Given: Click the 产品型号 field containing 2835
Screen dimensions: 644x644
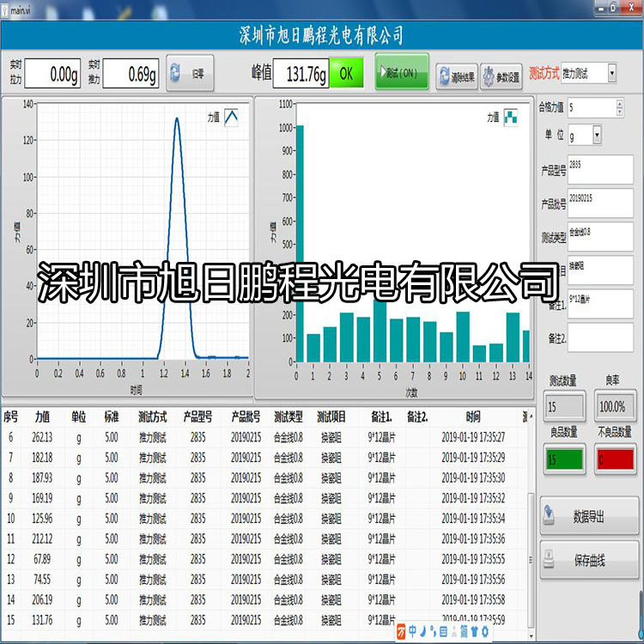Looking at the screenshot, I should (x=600, y=169).
